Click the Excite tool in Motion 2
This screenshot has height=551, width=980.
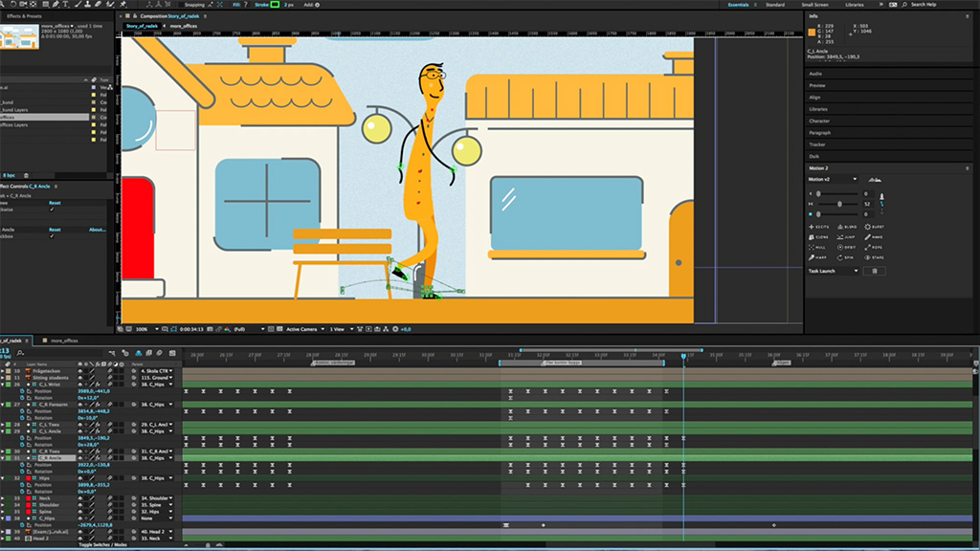pos(819,227)
